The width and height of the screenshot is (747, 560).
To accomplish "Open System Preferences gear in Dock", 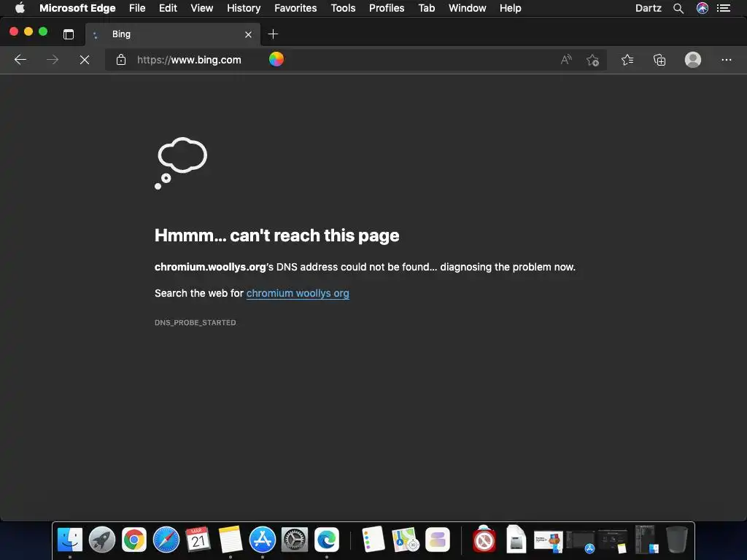I will (295, 540).
